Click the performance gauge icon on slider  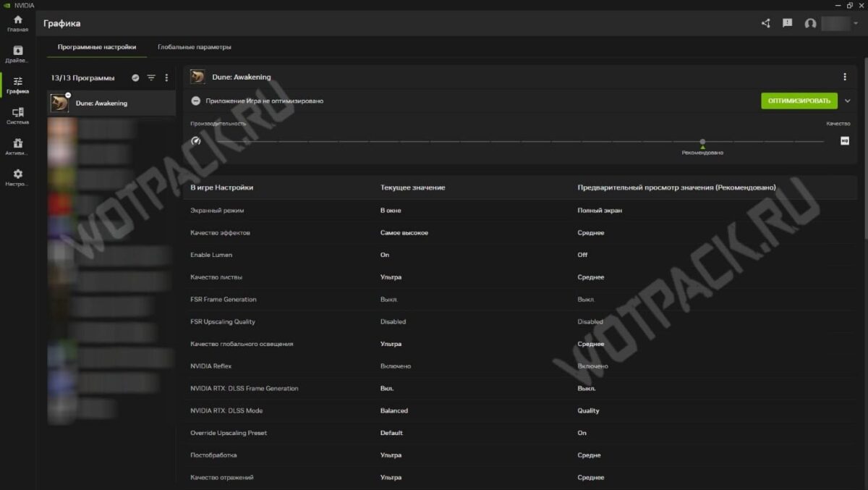195,140
